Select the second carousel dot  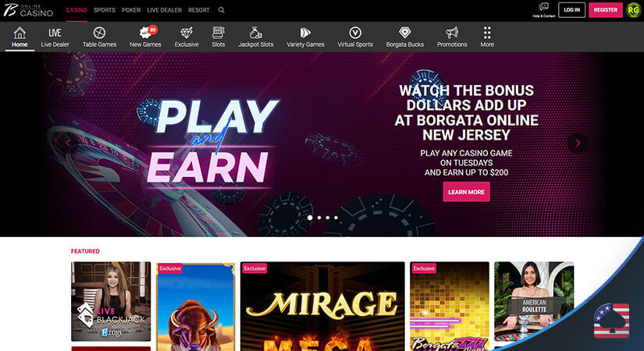pos(319,218)
